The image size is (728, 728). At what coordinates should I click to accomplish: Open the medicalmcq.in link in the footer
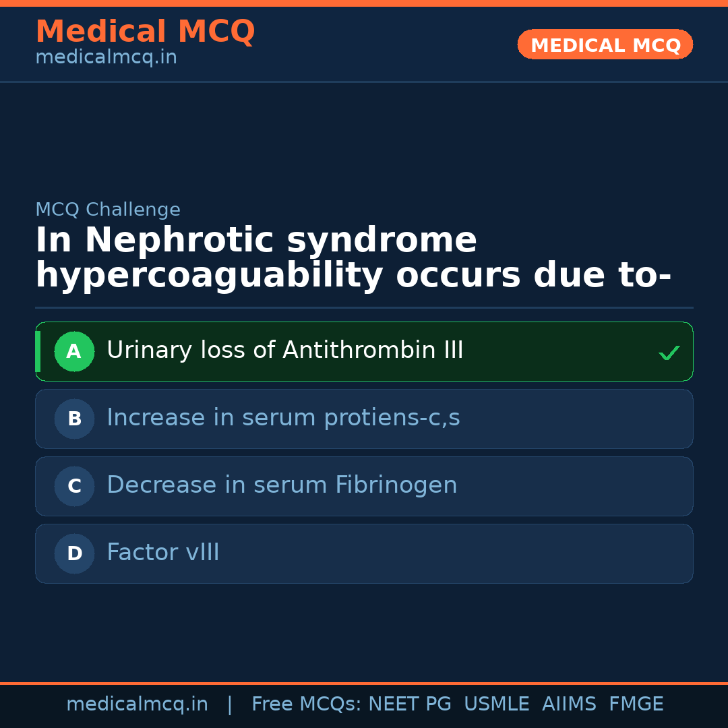tap(137, 704)
